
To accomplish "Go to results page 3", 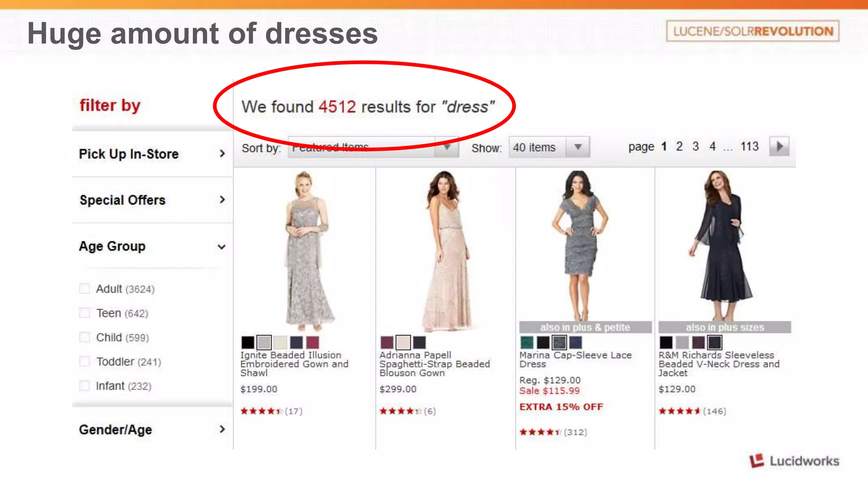I will click(696, 147).
